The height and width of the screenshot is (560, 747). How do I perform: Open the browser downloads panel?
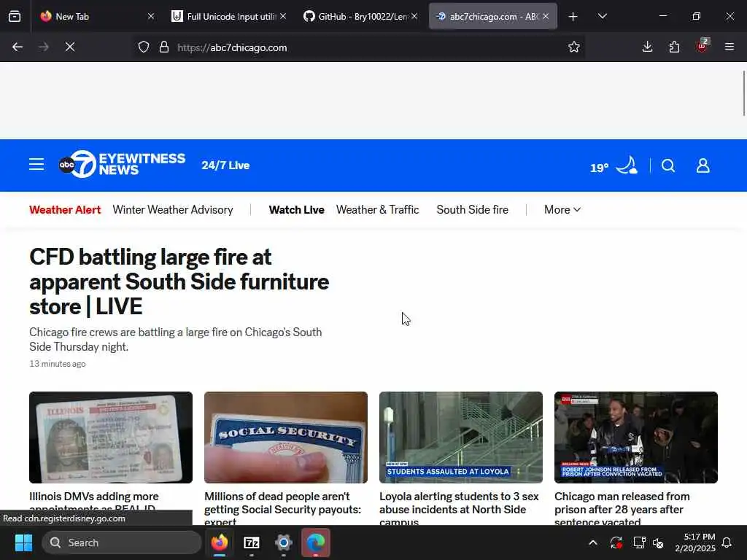click(x=647, y=47)
